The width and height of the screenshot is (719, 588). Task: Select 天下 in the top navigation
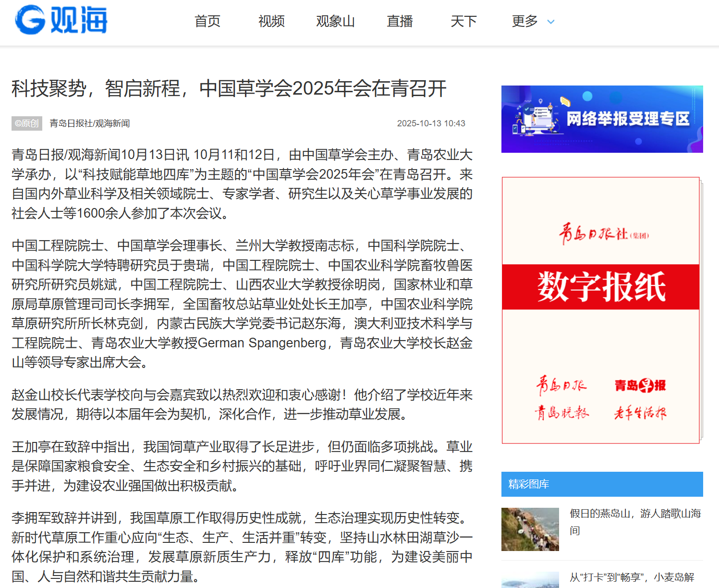tap(463, 21)
